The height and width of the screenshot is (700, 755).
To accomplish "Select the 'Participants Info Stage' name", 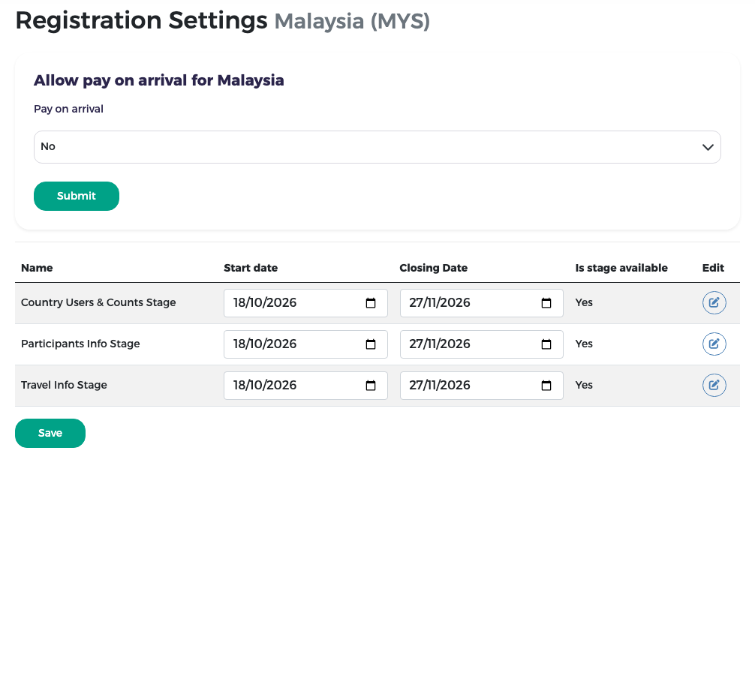I will coord(80,344).
